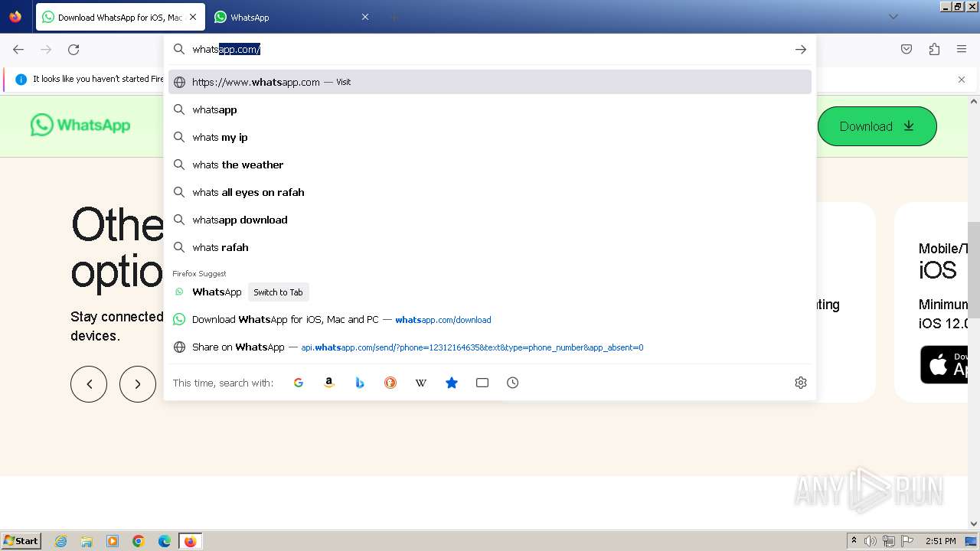Click Firefox button in taskbar
This screenshot has height=551, width=980.
[x=190, y=541]
